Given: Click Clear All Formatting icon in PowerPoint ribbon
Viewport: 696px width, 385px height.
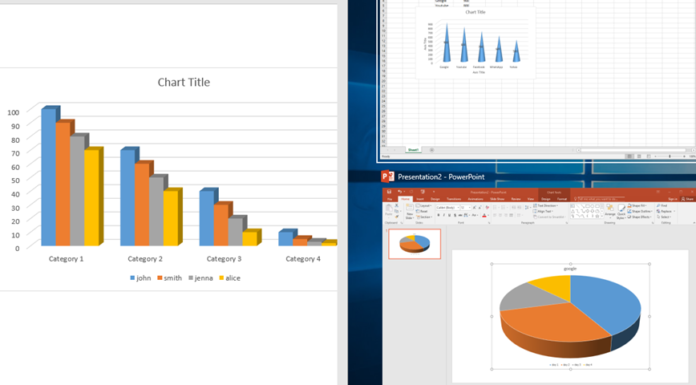Looking at the screenshot, I should [x=487, y=207].
